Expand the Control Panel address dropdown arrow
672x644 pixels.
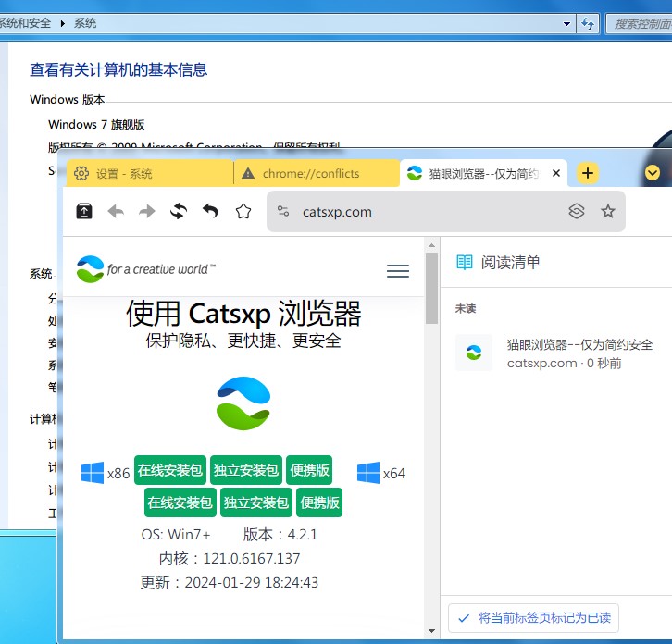[566, 23]
